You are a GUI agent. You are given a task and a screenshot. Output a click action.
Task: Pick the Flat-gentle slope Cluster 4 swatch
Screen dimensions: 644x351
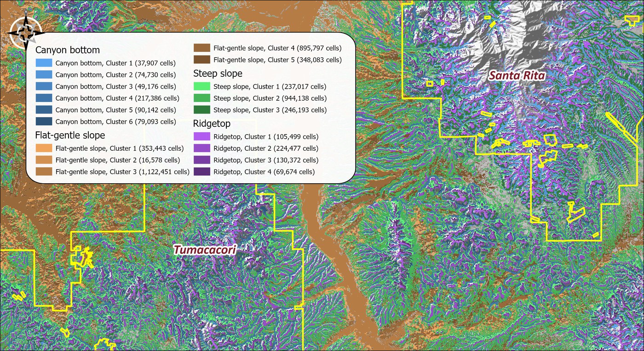coord(202,48)
